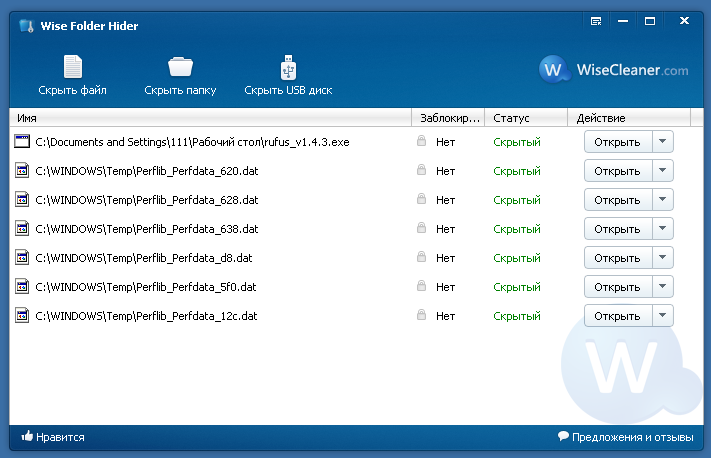Click lock icon for the rufus_v1.4.3.exe row
711x458 pixels.
pos(421,141)
